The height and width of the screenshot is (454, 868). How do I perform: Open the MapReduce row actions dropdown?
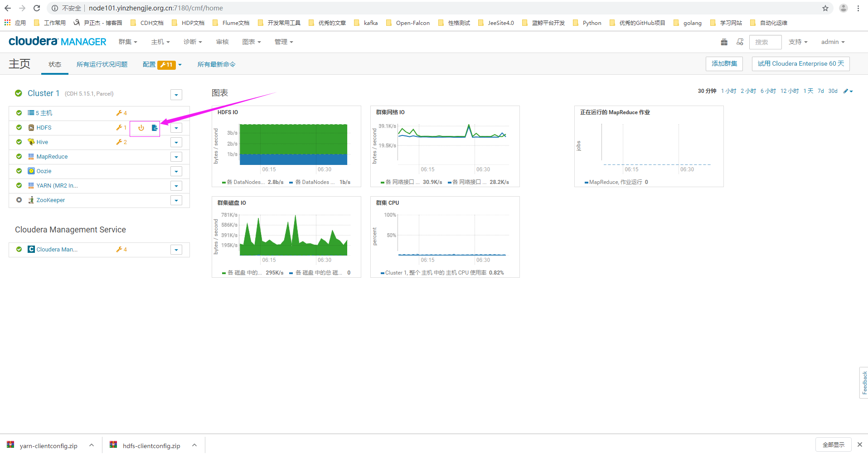click(x=176, y=157)
